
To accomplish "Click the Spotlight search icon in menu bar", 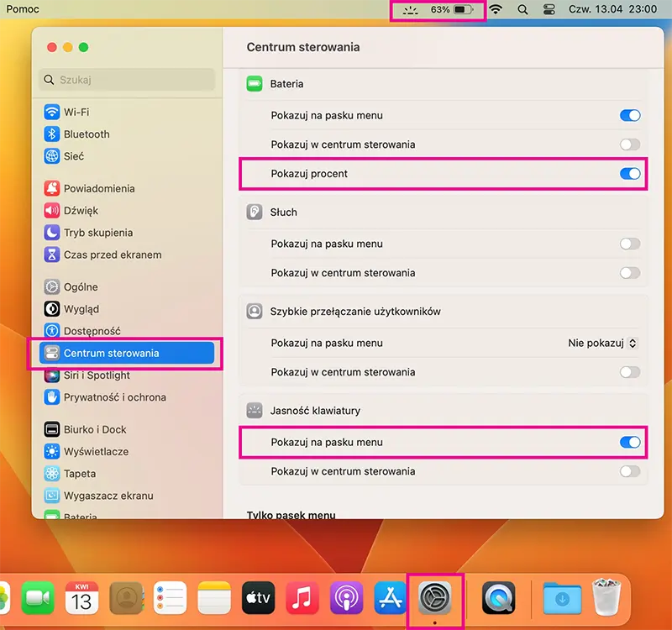I will click(522, 10).
